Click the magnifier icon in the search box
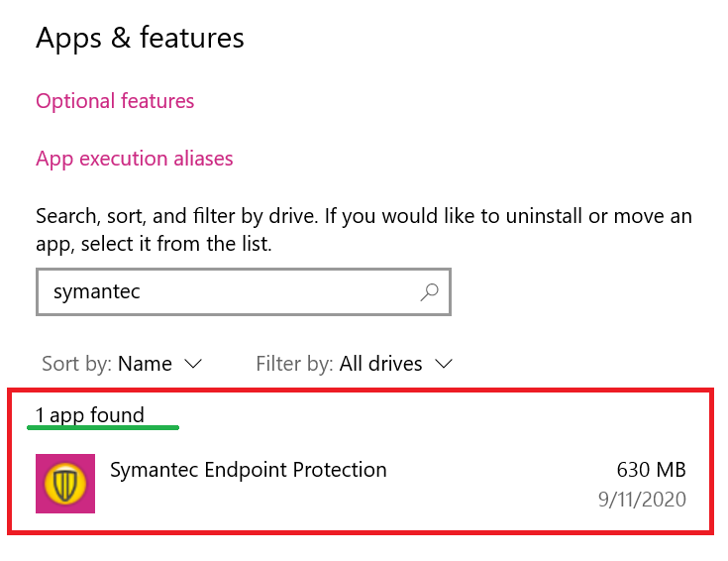This screenshot has height=561, width=728. (x=430, y=292)
